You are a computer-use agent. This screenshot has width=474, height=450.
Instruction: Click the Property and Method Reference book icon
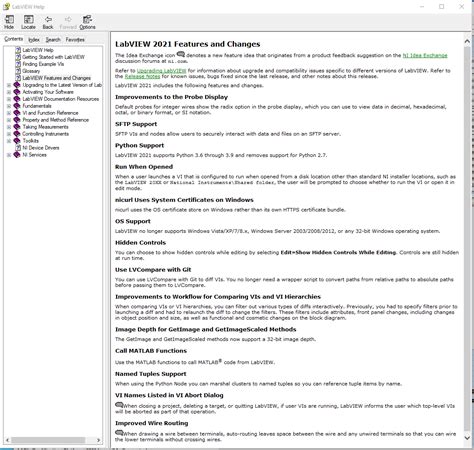(17, 120)
